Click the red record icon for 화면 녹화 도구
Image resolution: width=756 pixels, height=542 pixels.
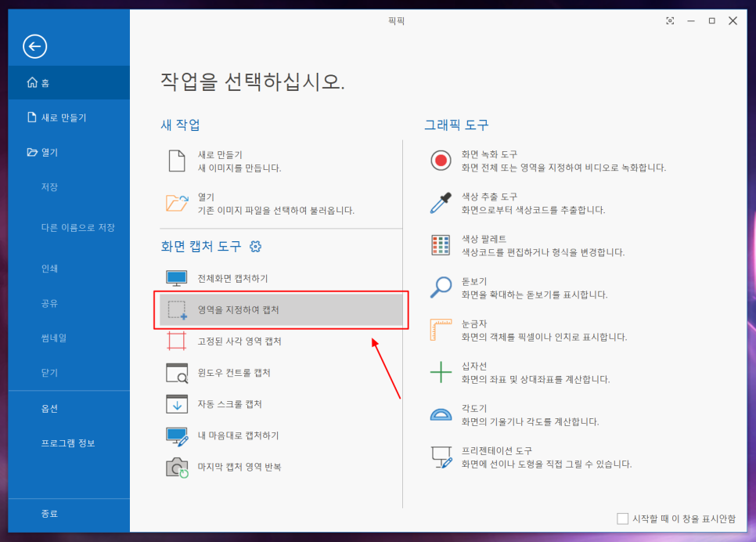point(441,161)
